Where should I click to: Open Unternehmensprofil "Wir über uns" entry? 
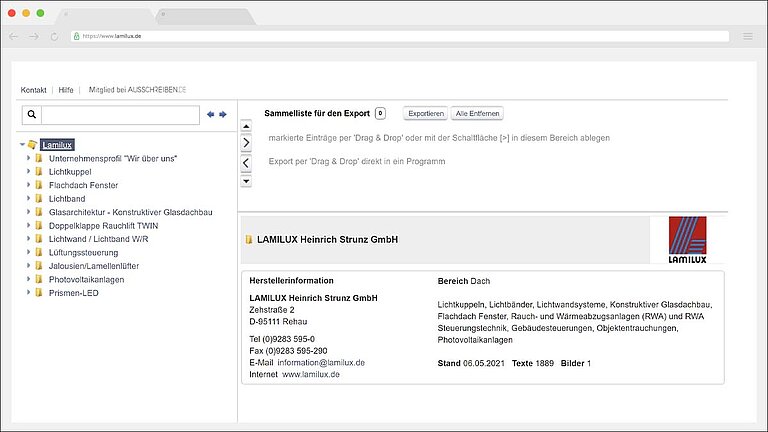coord(113,159)
